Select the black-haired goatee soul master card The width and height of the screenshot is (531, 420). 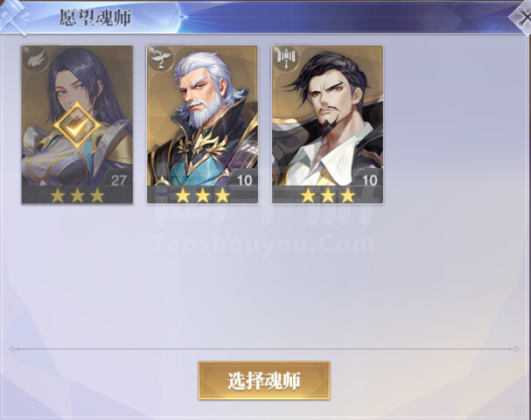327,124
